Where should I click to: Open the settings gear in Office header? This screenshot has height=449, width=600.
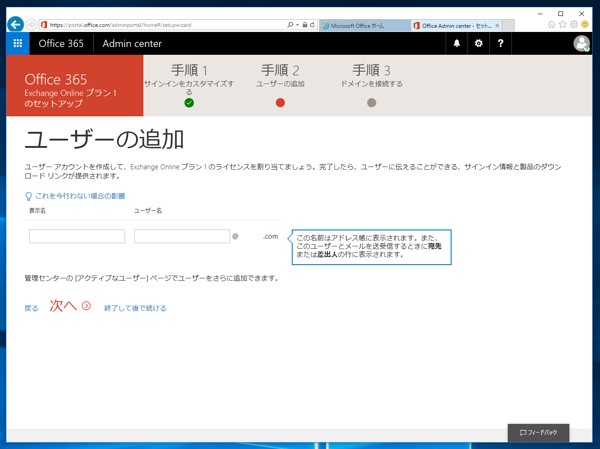(478, 43)
